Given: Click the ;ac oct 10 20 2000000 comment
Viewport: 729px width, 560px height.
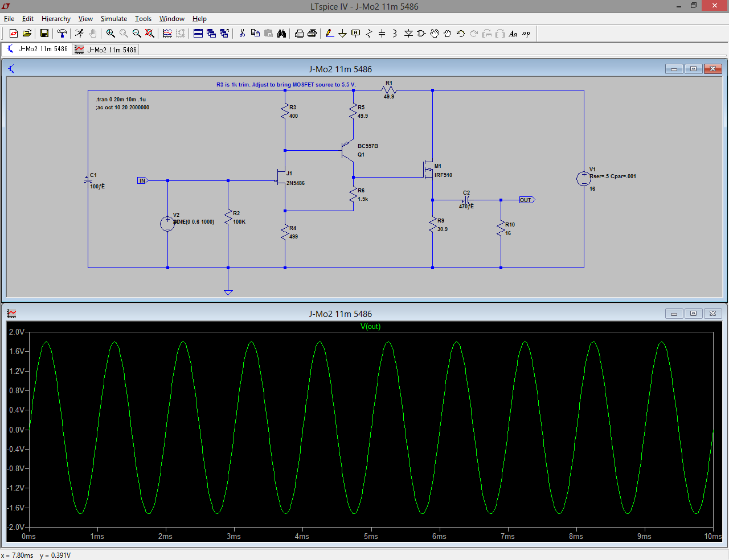Looking at the screenshot, I should (x=122, y=108).
